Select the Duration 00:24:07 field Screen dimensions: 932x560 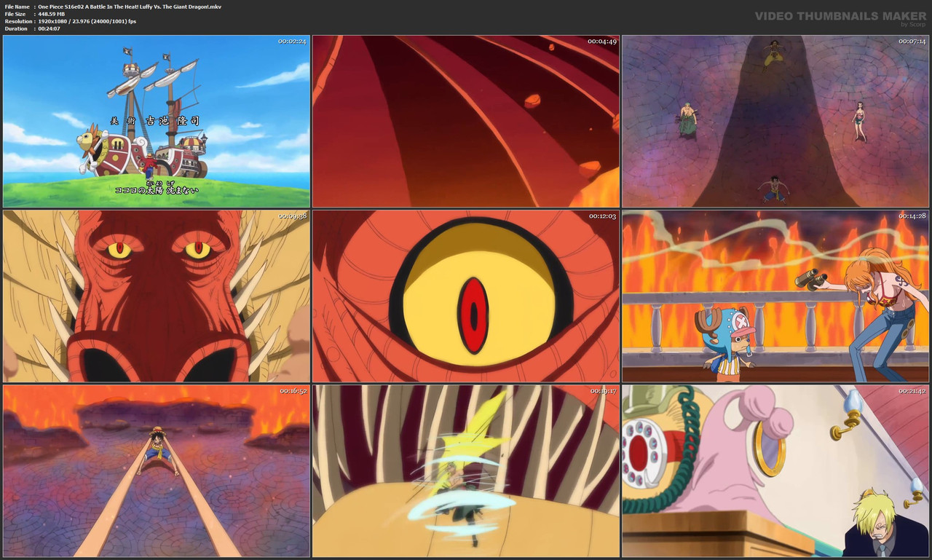[47, 28]
